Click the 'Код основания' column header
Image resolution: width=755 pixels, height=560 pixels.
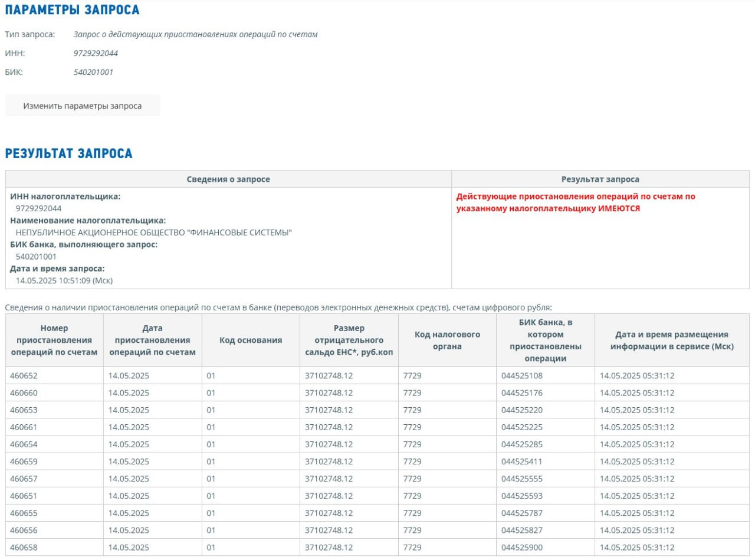pos(251,340)
